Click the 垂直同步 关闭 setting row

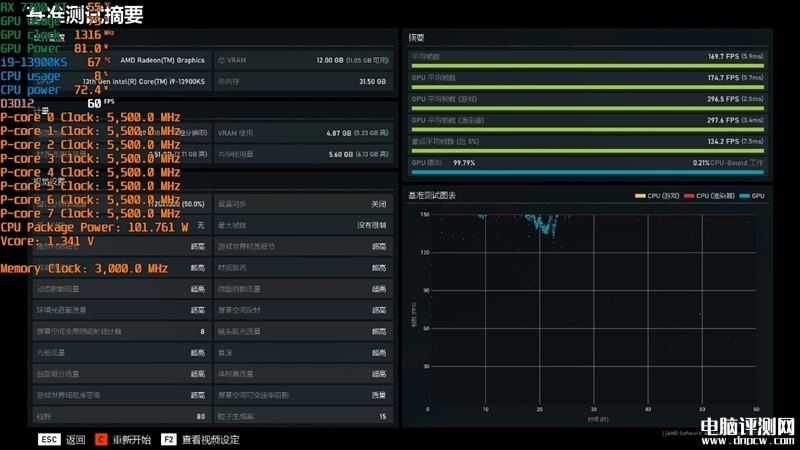(303, 204)
